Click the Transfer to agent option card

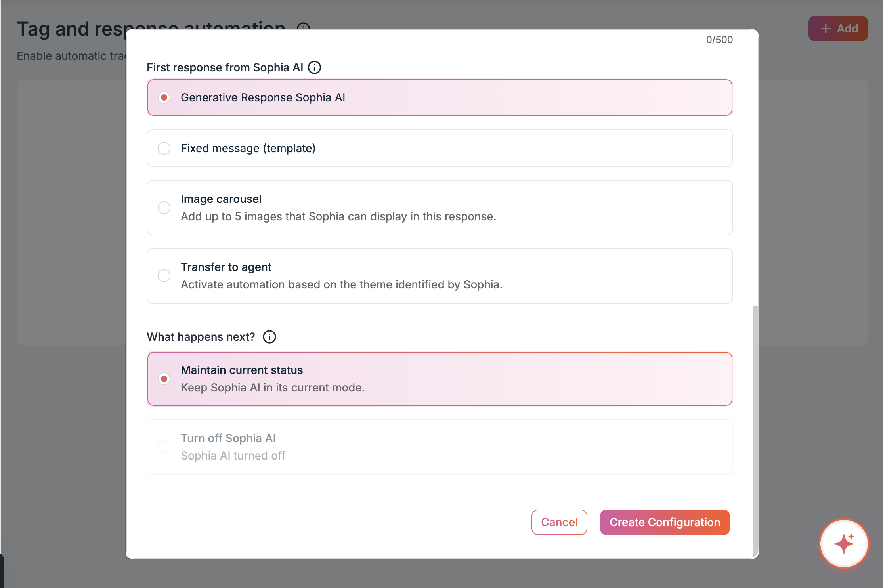pyautogui.click(x=440, y=276)
